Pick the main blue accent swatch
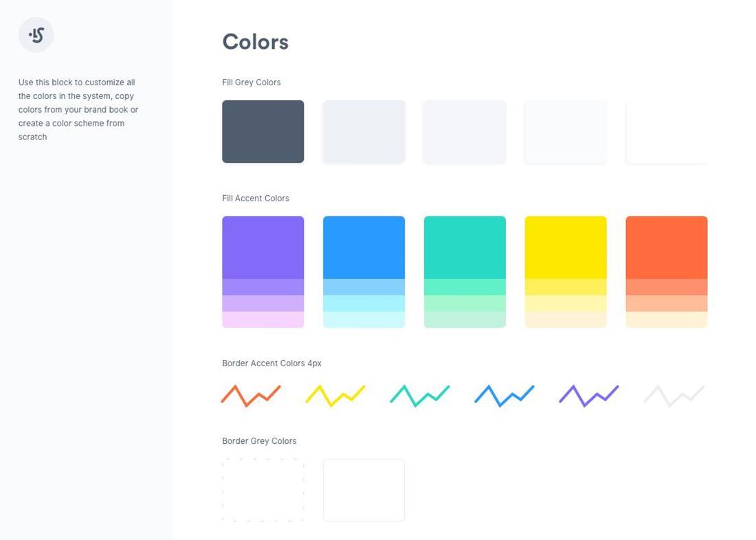The height and width of the screenshot is (540, 756). click(x=364, y=247)
